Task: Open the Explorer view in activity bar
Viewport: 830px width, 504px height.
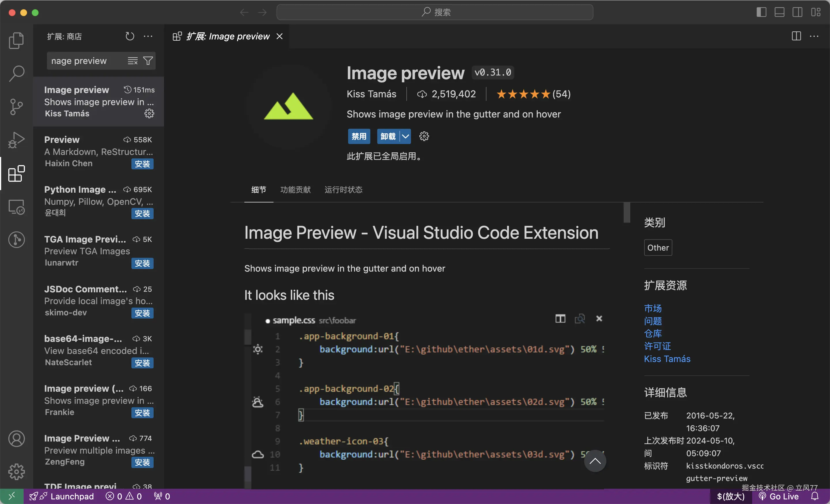Action: pyautogui.click(x=16, y=40)
